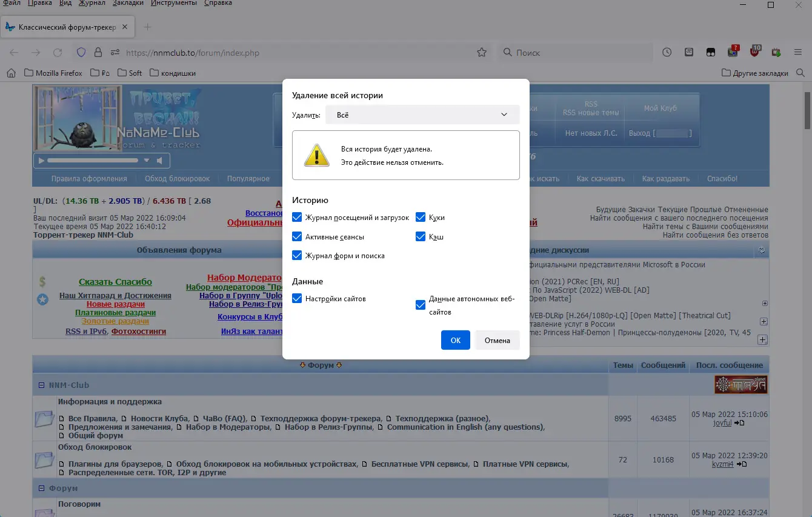Click folder icon of Обход блокировок forum
Viewport: 812px width, 517px height.
[45, 459]
